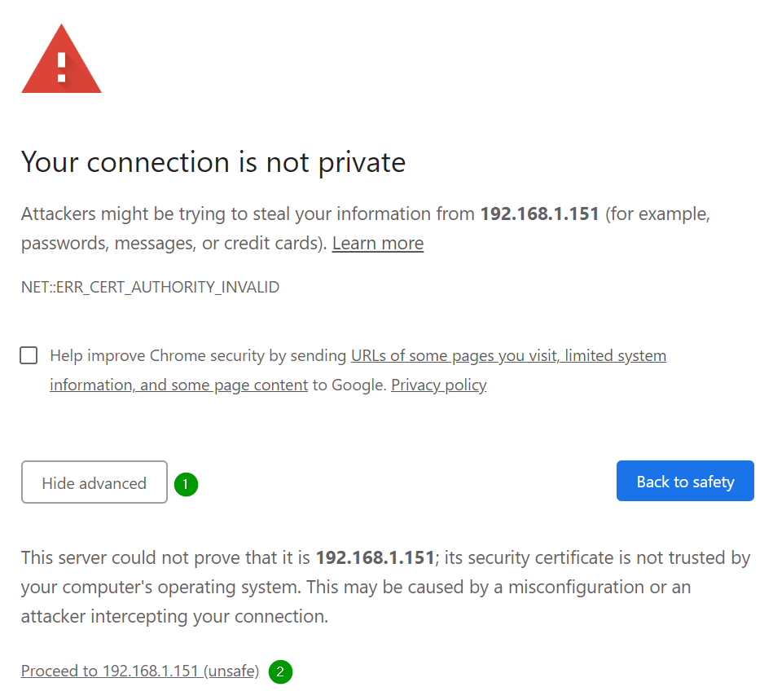Click the green number 1 badge
773x700 pixels.
186,484
